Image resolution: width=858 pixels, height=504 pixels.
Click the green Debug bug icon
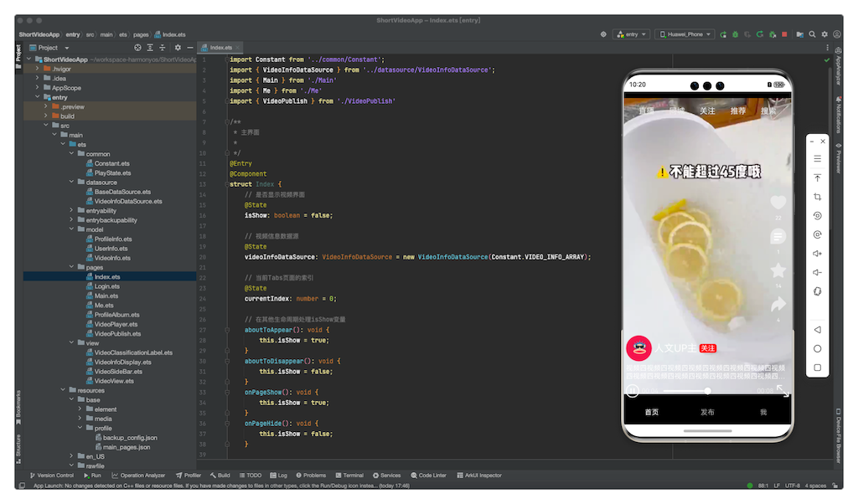click(736, 34)
